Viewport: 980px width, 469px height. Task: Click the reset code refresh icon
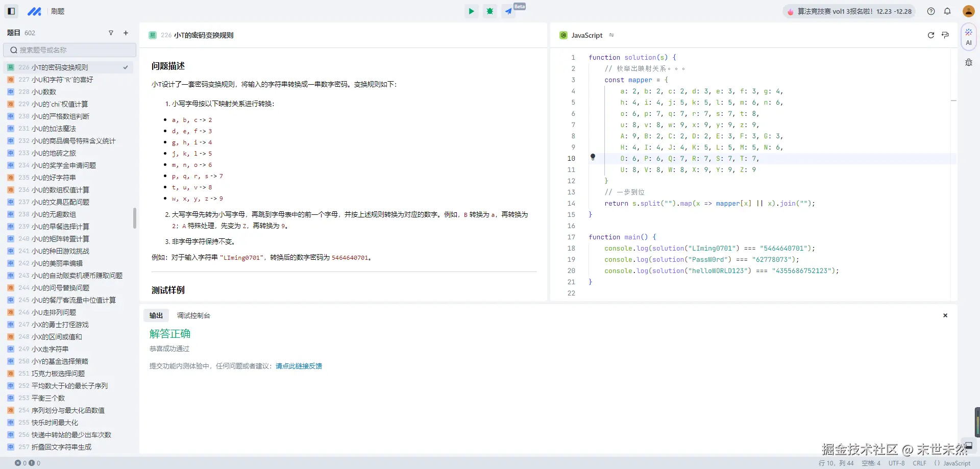click(x=930, y=35)
